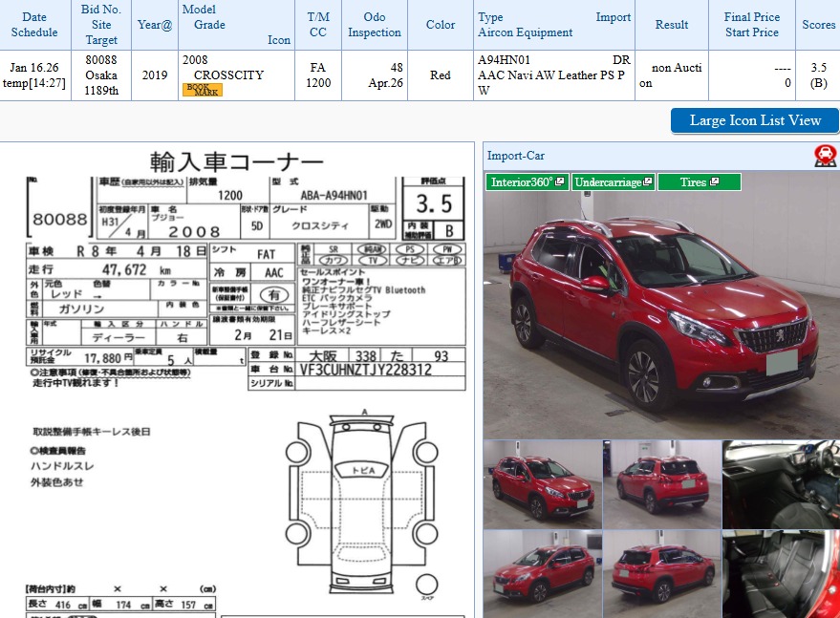Click the Result column header
Viewport: 840px width, 618px height.
672,25
